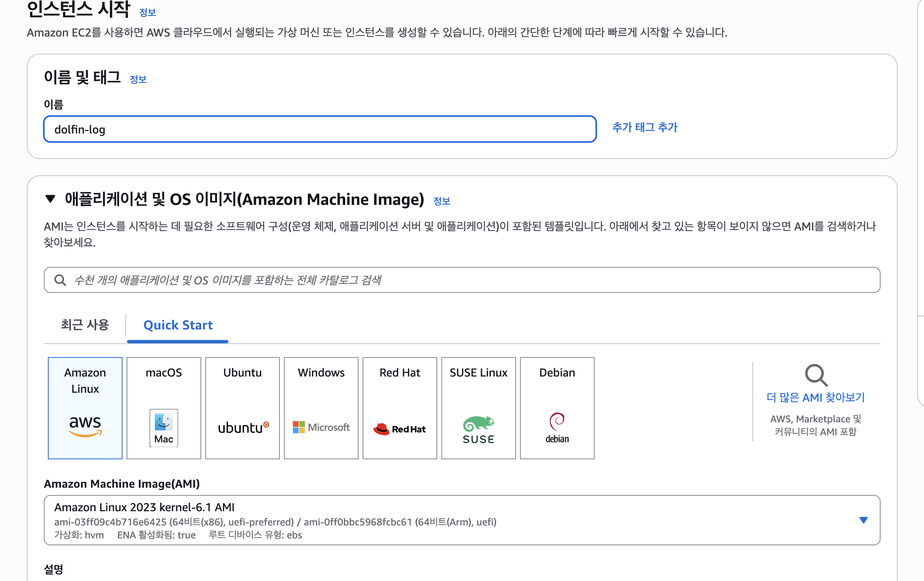This screenshot has width=924, height=581.
Task: Click the magnifier icon above 더 많은 AMI 찾아보기
Action: (816, 374)
